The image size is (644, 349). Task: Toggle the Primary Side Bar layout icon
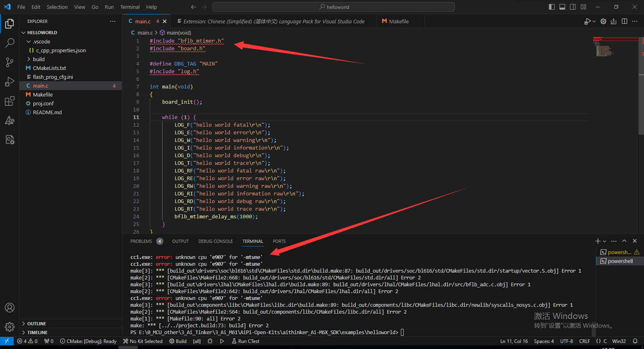[x=552, y=7]
